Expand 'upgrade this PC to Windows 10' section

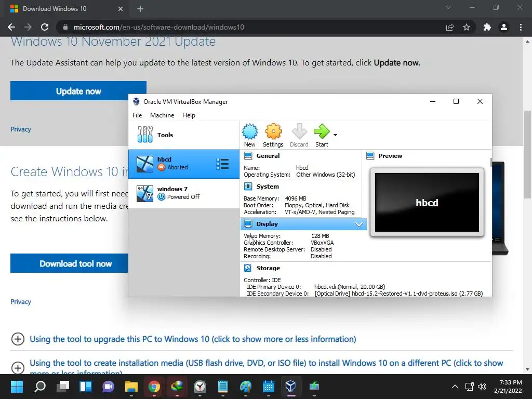click(x=193, y=339)
